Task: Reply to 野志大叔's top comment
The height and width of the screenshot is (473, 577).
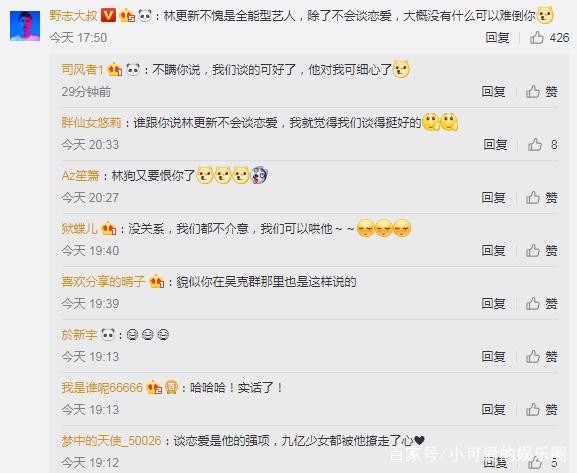Action: (x=497, y=38)
